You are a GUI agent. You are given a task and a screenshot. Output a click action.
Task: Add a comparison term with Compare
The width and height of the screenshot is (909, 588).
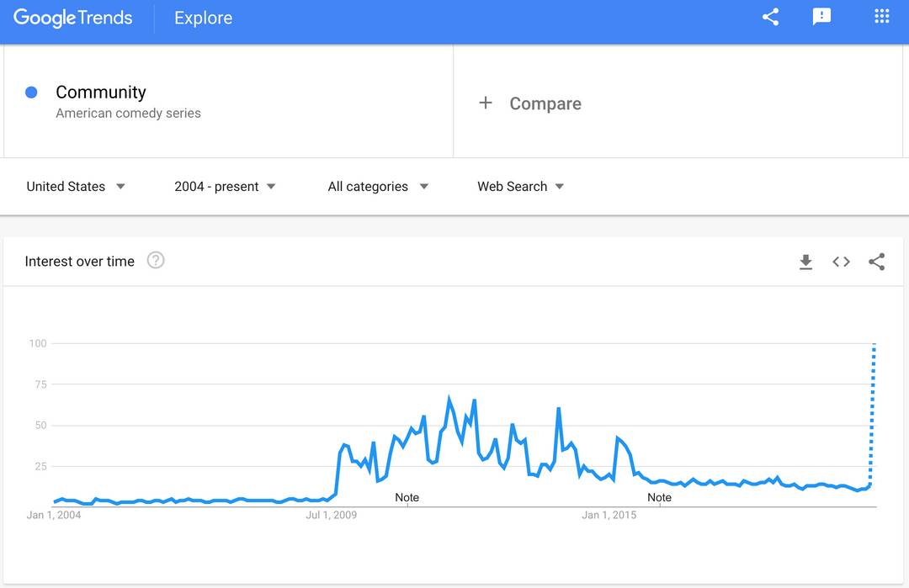pyautogui.click(x=532, y=103)
